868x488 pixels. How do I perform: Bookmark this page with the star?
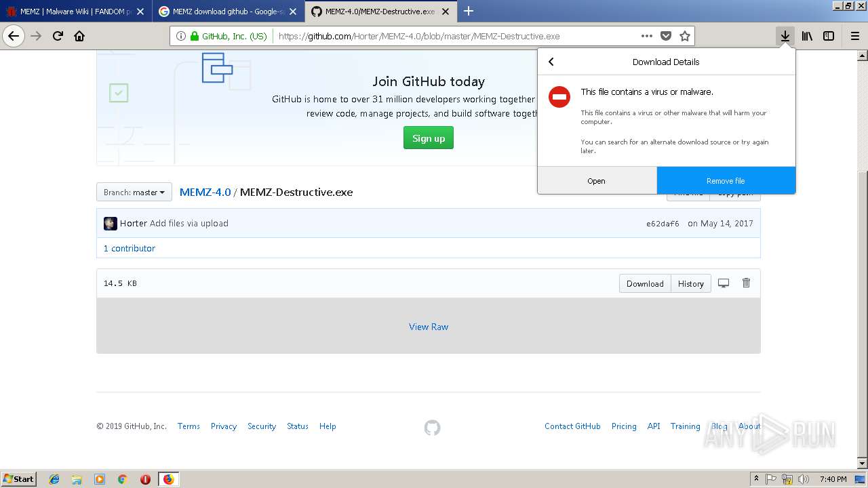pos(685,36)
